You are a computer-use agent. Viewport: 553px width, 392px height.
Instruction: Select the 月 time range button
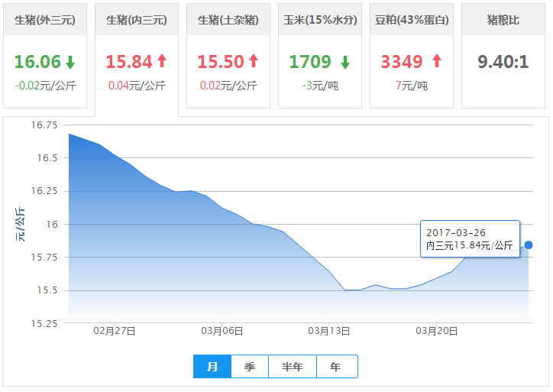coord(212,367)
